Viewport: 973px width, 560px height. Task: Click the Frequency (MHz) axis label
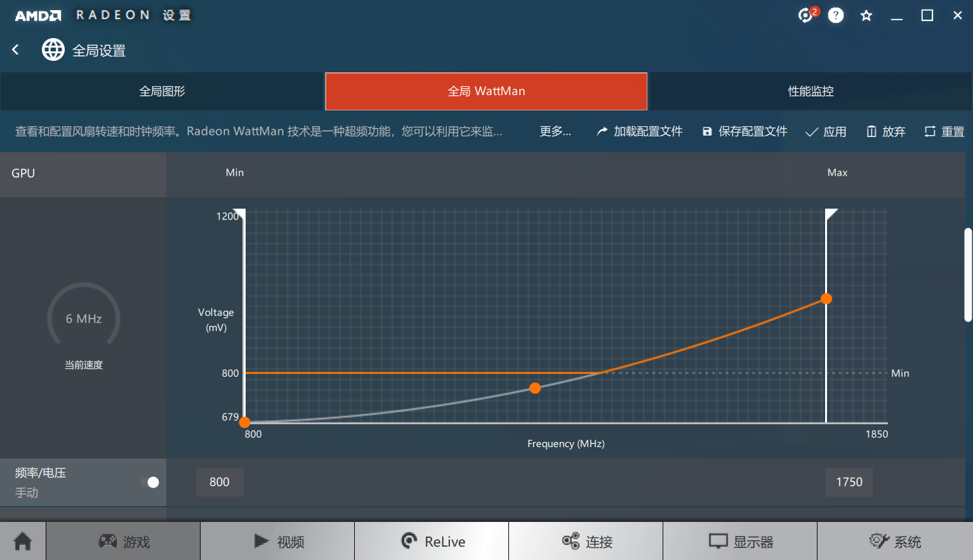pos(566,443)
